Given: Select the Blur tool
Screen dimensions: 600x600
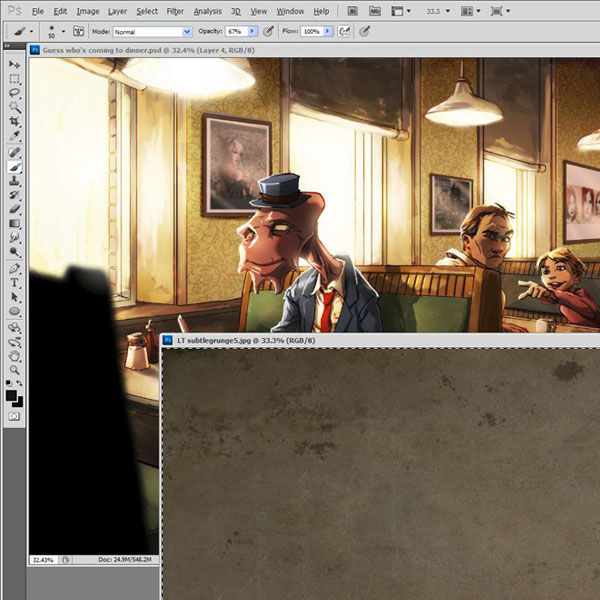Looking at the screenshot, I should 15,238.
